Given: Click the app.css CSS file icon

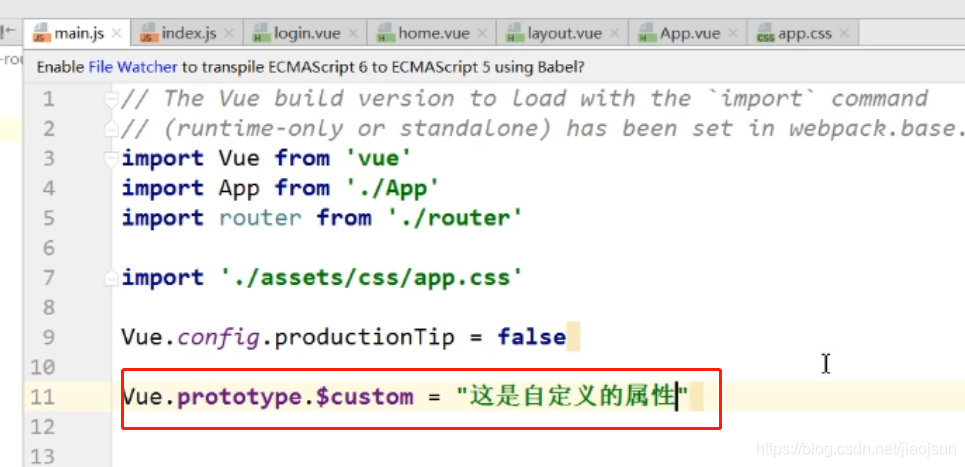Looking at the screenshot, I should (766, 33).
